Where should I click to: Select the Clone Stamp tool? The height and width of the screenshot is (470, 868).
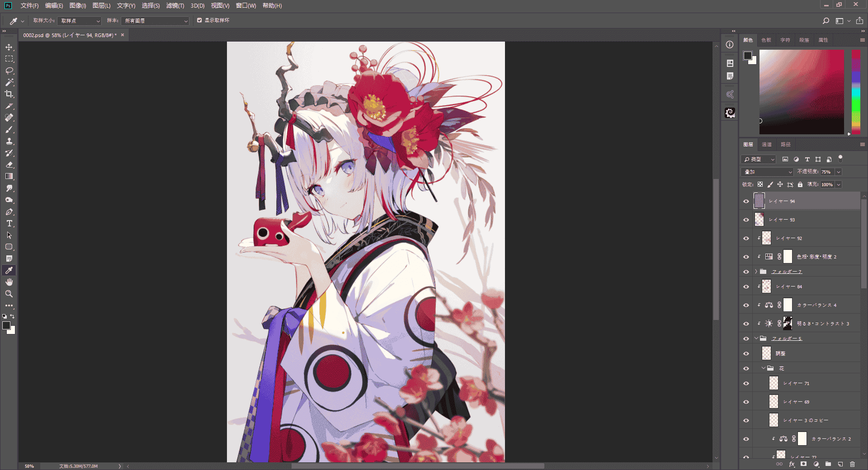tap(9, 141)
